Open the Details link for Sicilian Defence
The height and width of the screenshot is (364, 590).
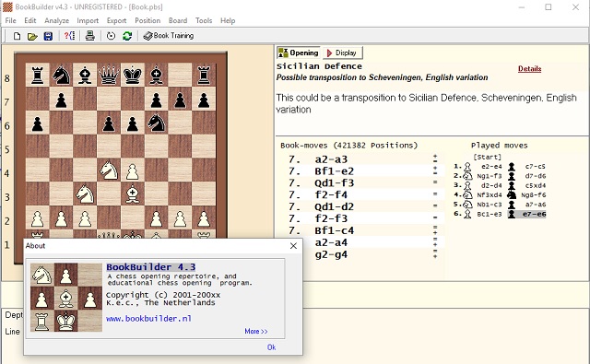529,68
